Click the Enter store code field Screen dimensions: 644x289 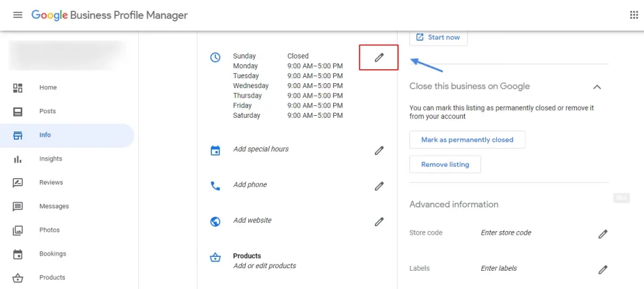(506, 233)
